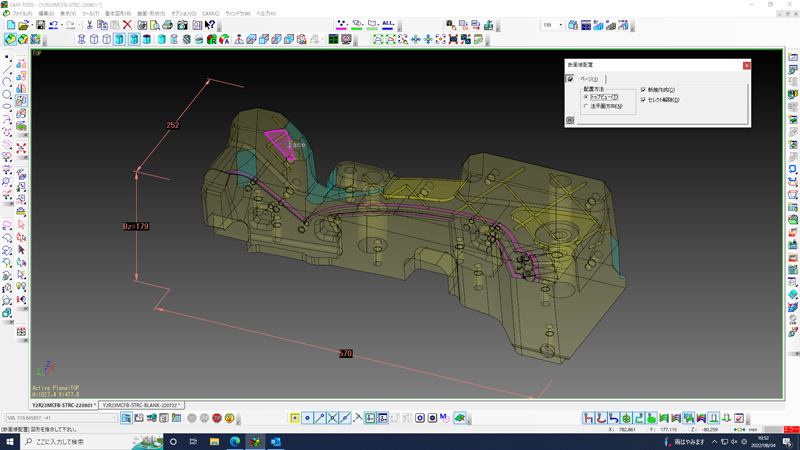
Task: Click the ページ(1) tab in dialog
Action: pyautogui.click(x=588, y=79)
